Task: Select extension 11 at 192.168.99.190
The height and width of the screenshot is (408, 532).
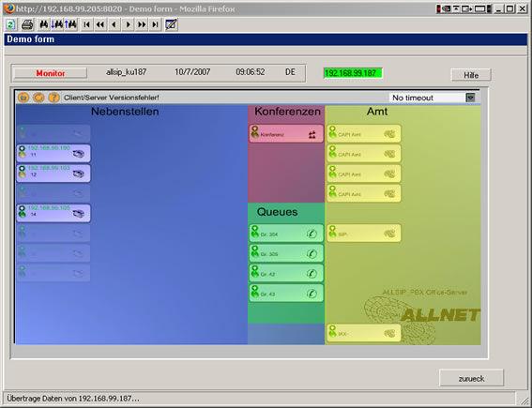Action: click(53, 153)
